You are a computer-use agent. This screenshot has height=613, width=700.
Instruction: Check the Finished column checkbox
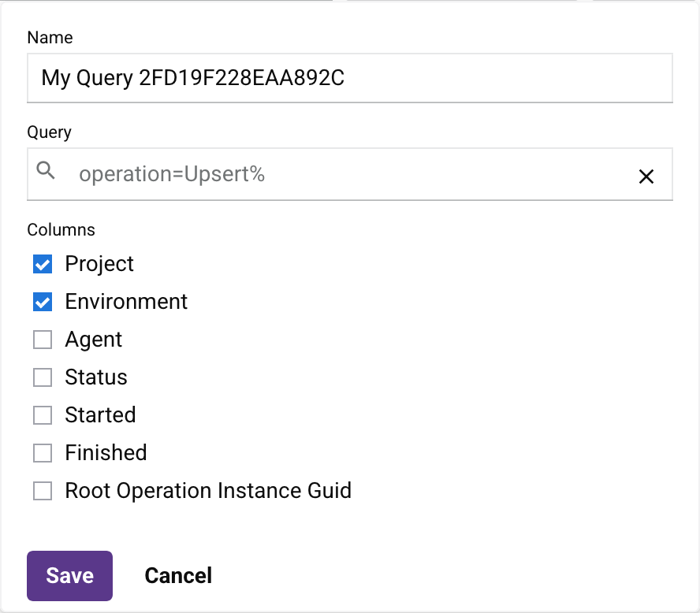42,453
